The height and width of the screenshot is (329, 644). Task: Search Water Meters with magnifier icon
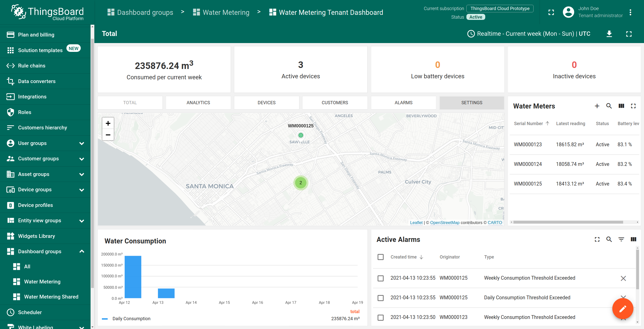coord(609,106)
